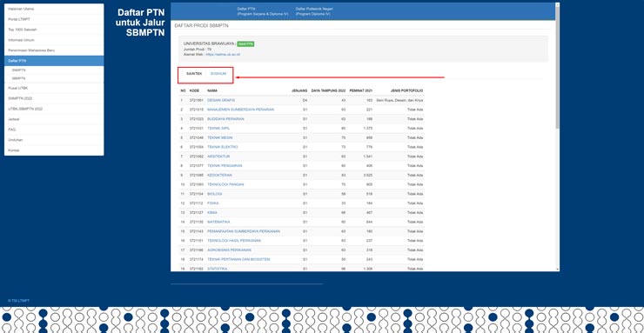Screen dimensions: 644x333
Task: Open STATISTIKA program link
Action: point(218,269)
